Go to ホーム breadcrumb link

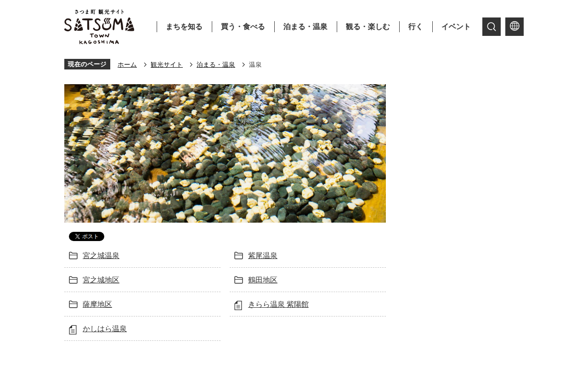[x=127, y=65]
